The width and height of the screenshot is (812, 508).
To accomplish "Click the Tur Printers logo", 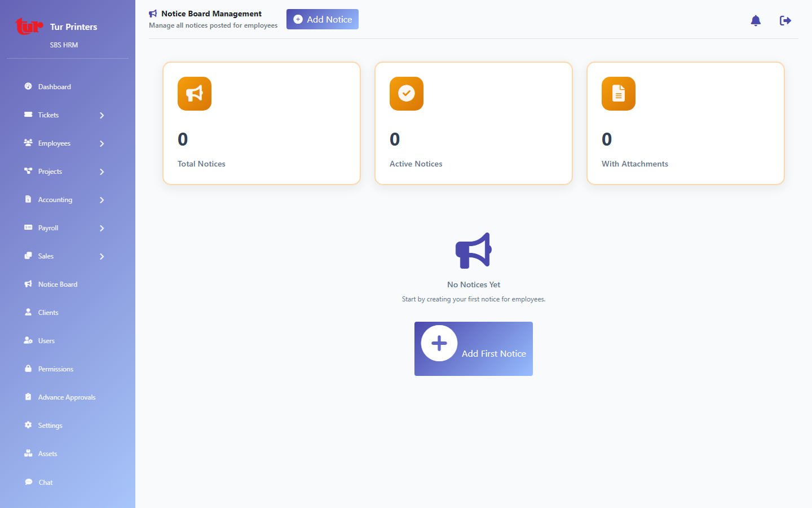I will pos(29,27).
